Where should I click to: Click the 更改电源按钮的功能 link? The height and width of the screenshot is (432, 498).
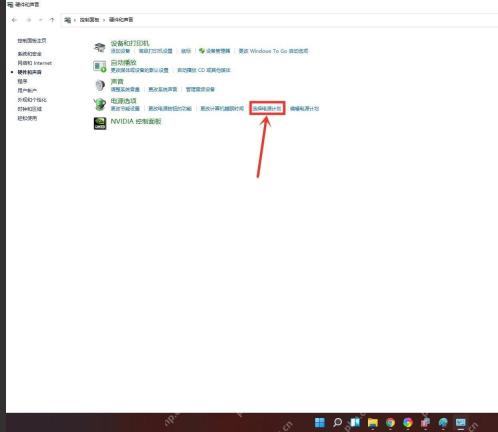click(x=170, y=109)
